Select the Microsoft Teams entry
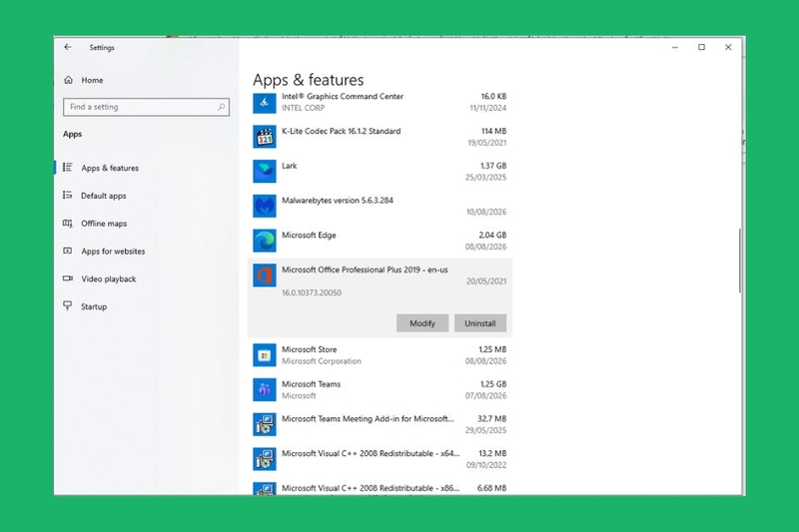Image resolution: width=799 pixels, height=532 pixels. (x=380, y=390)
